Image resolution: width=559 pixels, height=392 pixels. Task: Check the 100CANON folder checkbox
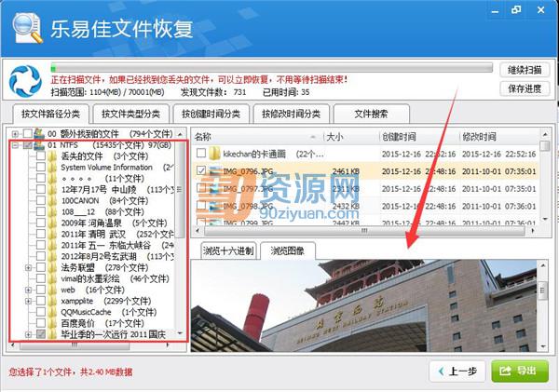[x=41, y=200]
